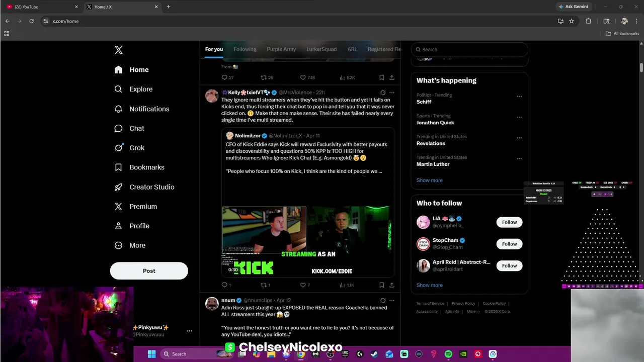Image resolution: width=644 pixels, height=362 pixels.
Task: Share the top post with 748 likes
Action: (x=392, y=77)
